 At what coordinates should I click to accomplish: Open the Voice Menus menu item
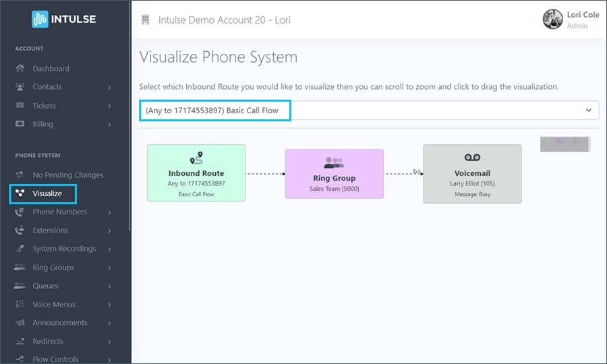coord(54,305)
